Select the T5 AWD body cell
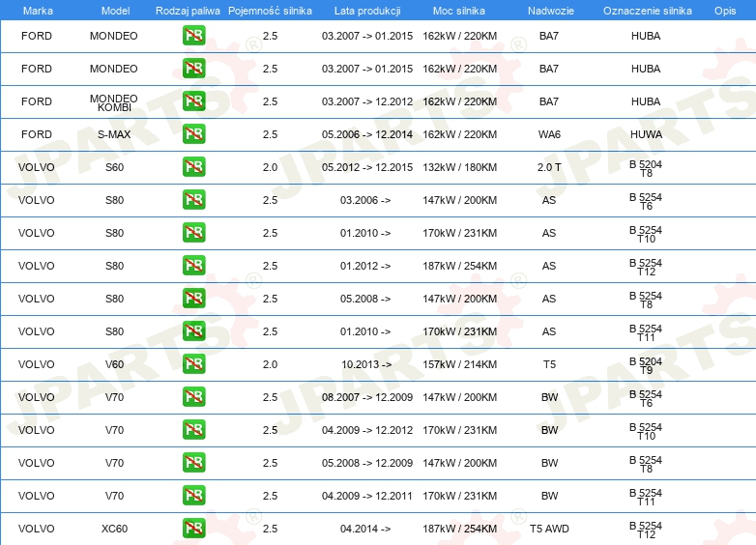Screen dimensions: 756x545 [549, 529]
